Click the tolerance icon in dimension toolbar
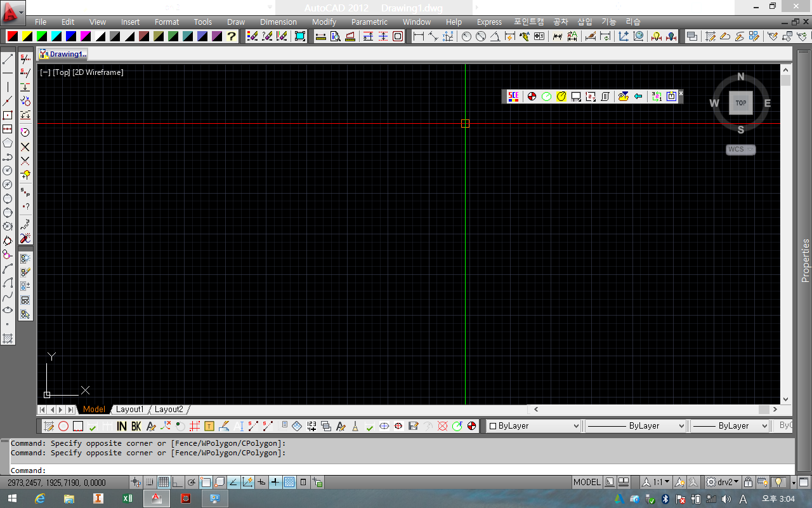 [x=539, y=36]
